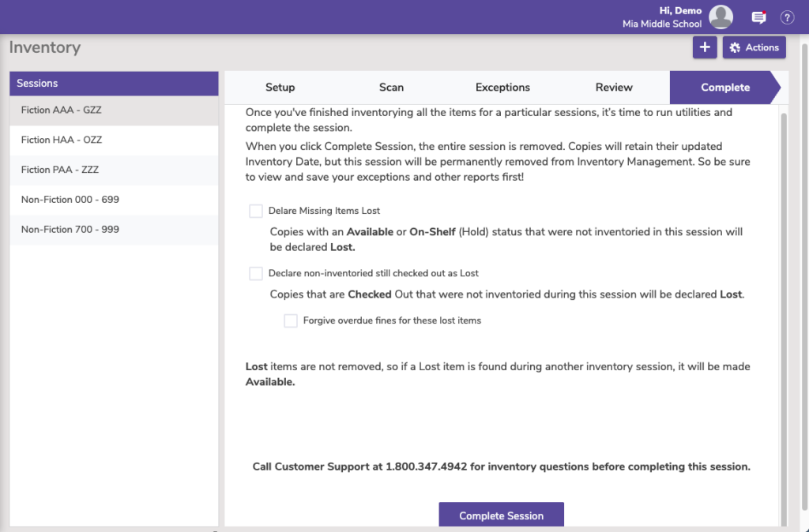Select session Fiction HAA - OZZ

pyautogui.click(x=114, y=140)
